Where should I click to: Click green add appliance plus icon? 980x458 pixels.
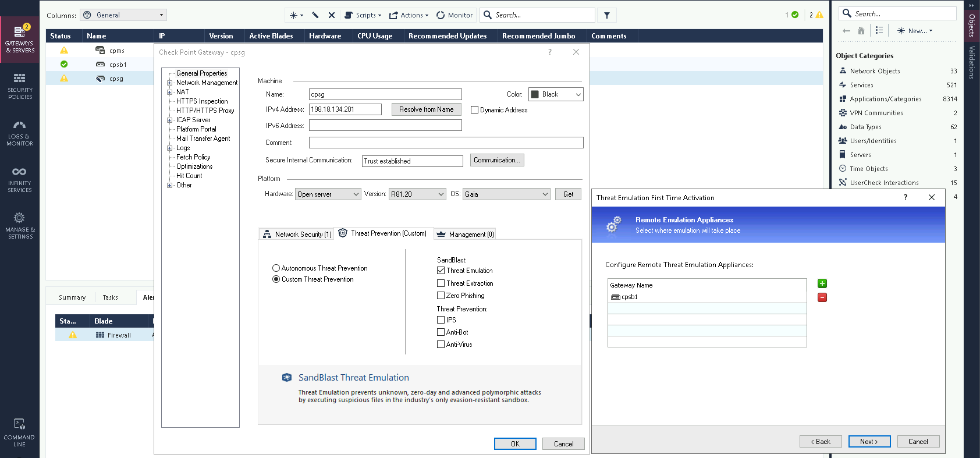(x=822, y=283)
